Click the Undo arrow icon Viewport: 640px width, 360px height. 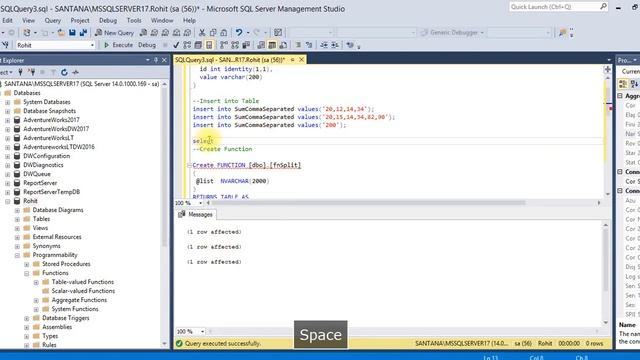tap(239, 33)
